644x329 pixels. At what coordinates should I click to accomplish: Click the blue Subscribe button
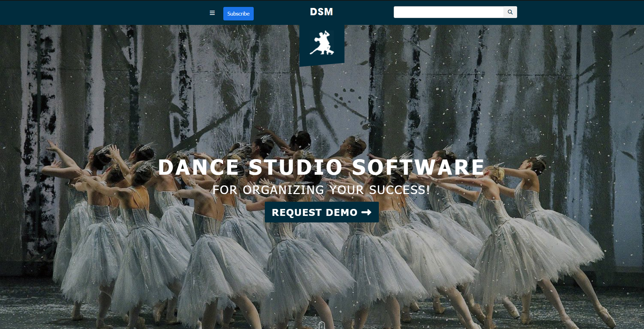click(x=239, y=13)
